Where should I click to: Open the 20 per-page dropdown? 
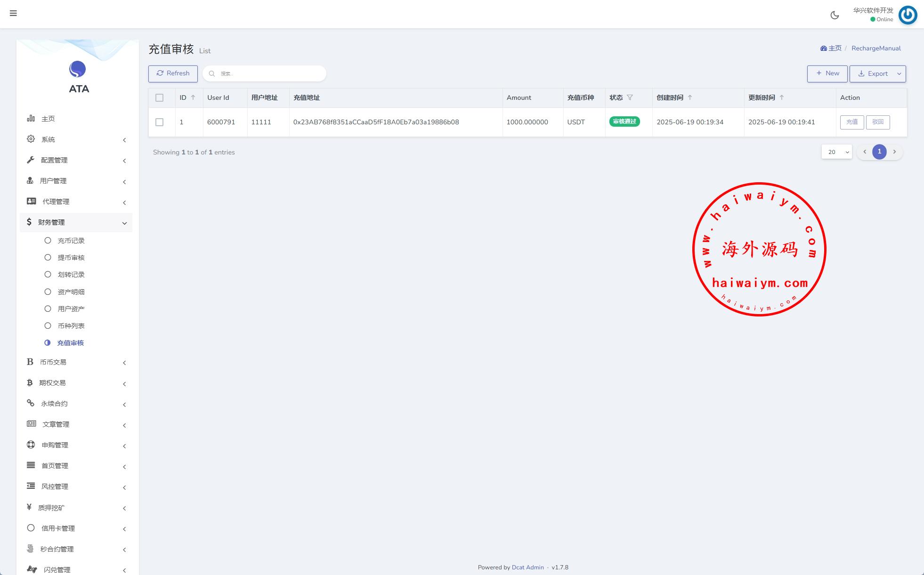[836, 152]
